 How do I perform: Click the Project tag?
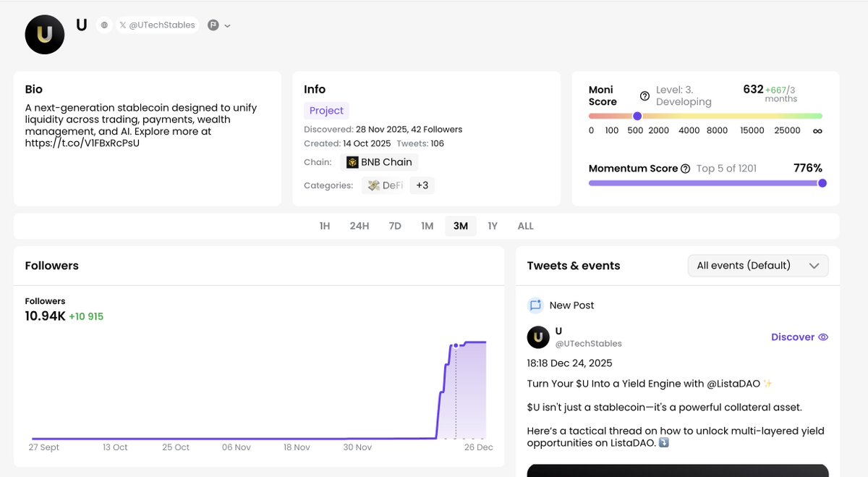(x=326, y=111)
